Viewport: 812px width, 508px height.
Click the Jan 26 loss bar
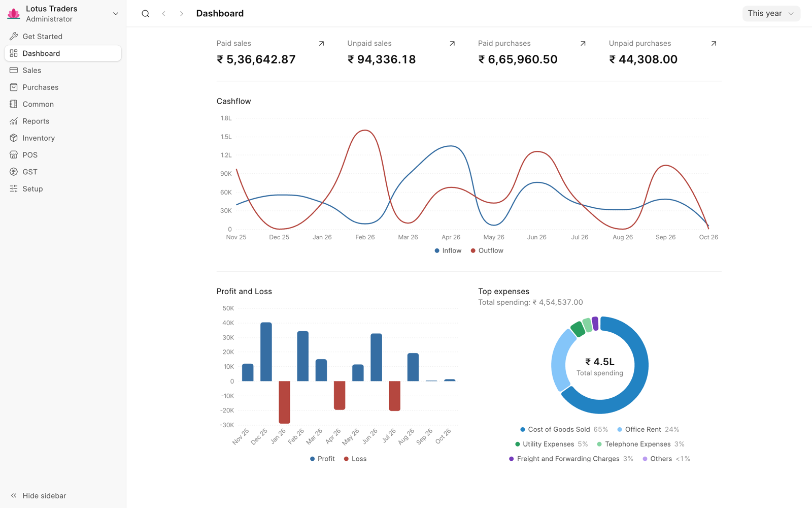284,402
